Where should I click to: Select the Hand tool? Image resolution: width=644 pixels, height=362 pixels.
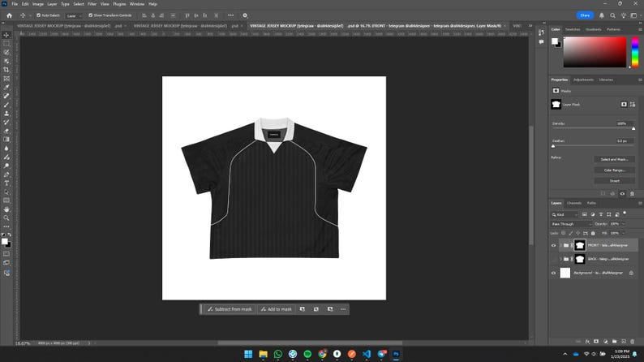coord(6,209)
